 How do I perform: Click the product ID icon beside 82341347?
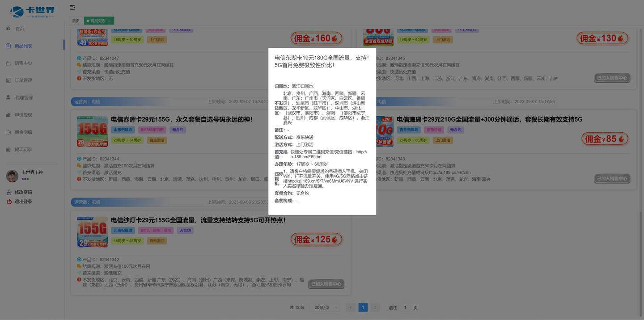pyautogui.click(x=79, y=58)
